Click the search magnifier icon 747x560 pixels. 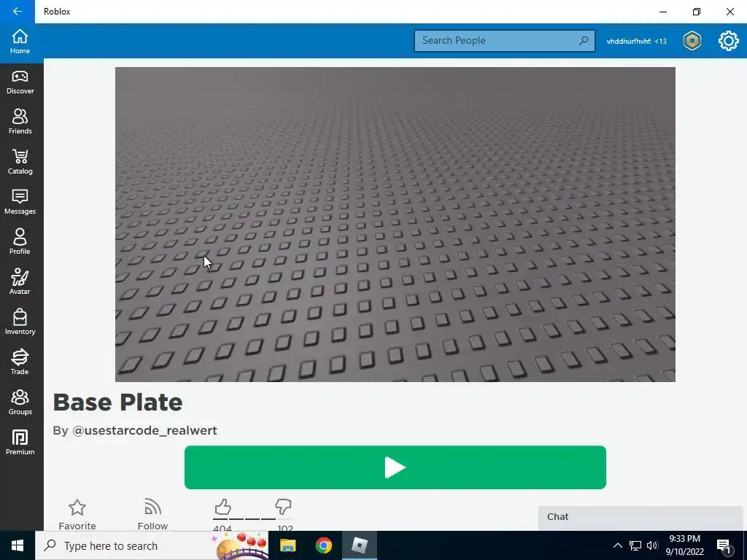point(584,41)
